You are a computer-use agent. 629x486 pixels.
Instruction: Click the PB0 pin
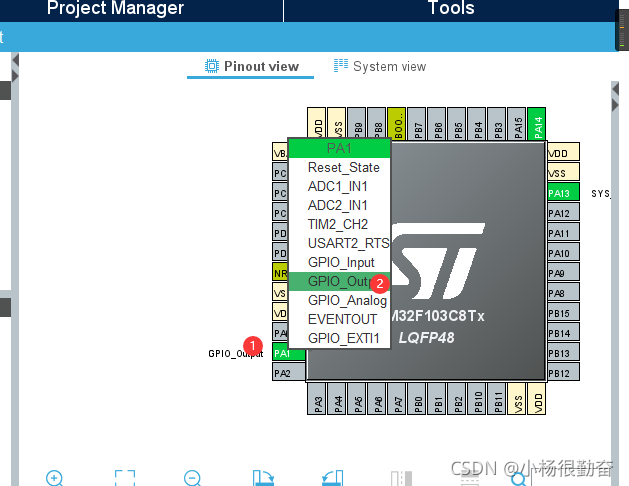click(x=416, y=399)
